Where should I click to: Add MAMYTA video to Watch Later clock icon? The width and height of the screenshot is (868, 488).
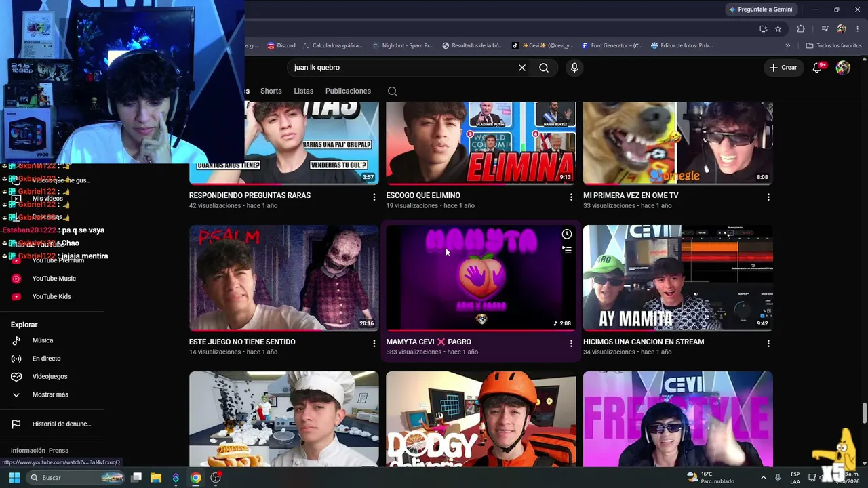click(567, 235)
